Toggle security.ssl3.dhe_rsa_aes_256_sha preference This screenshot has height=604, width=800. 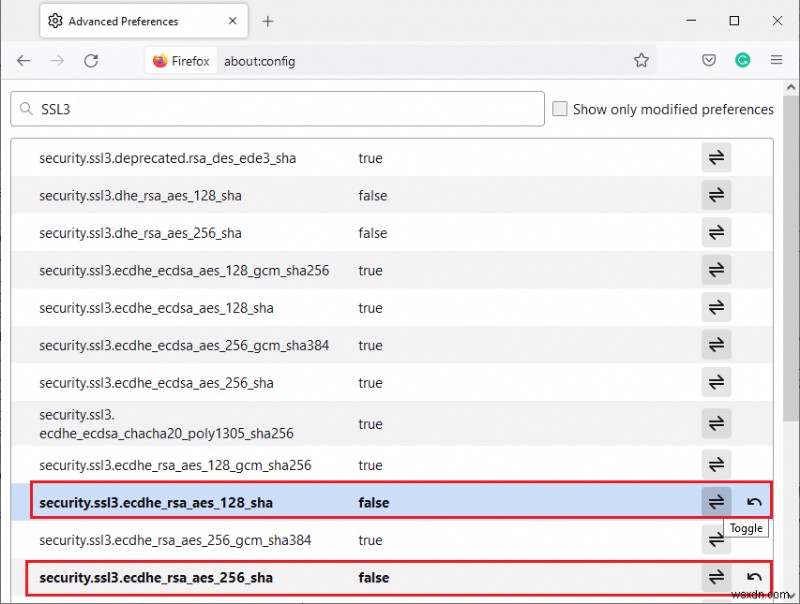(716, 233)
